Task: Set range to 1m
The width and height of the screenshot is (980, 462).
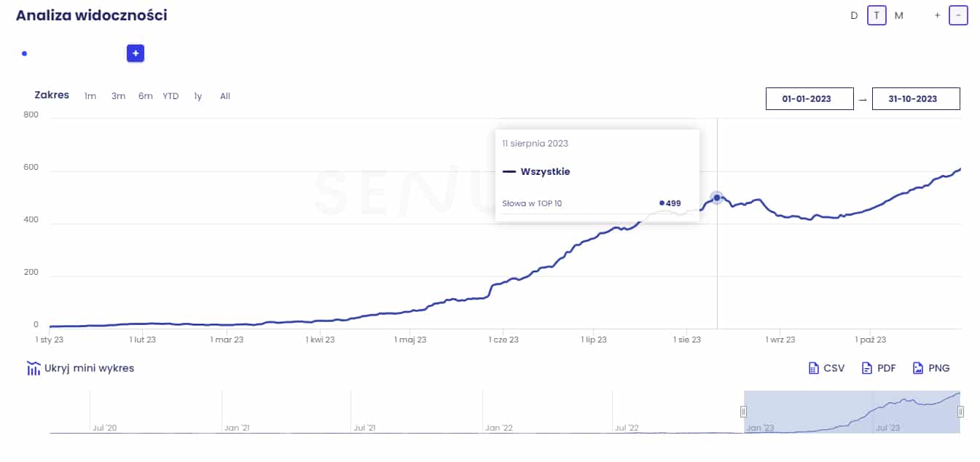Action: (x=90, y=96)
